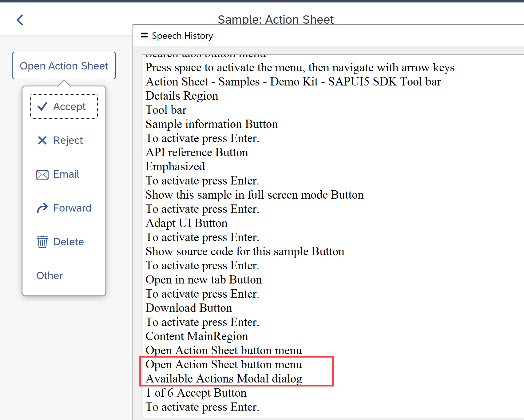Choose Reject from the action sheet
Viewport: 524px width, 420px height.
pyautogui.click(x=68, y=140)
